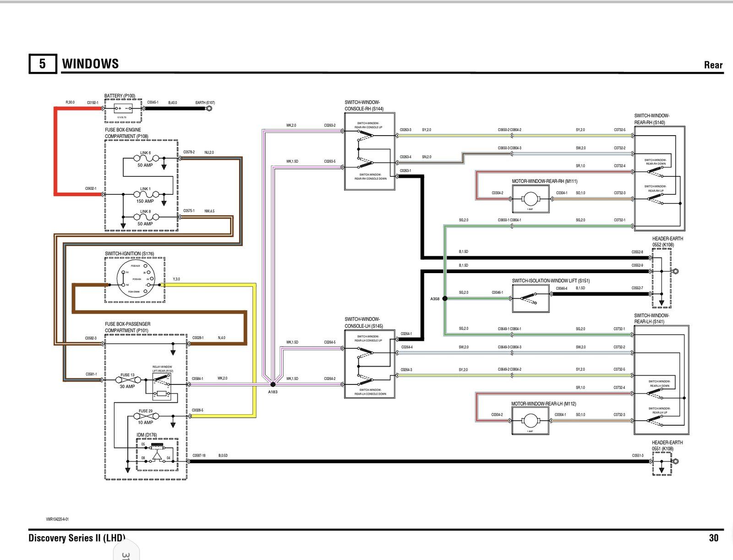This screenshot has width=733, height=560.
Task: Click connector label C0584-1
Action: (x=197, y=379)
